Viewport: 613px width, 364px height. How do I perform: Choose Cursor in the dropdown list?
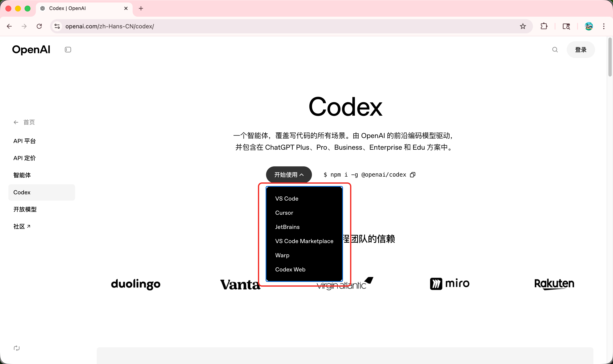[284, 213]
